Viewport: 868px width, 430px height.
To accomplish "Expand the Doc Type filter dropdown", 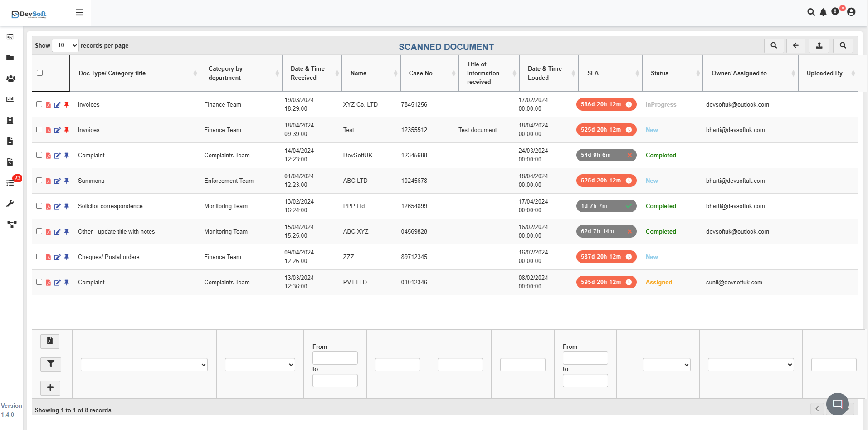I will (x=144, y=365).
